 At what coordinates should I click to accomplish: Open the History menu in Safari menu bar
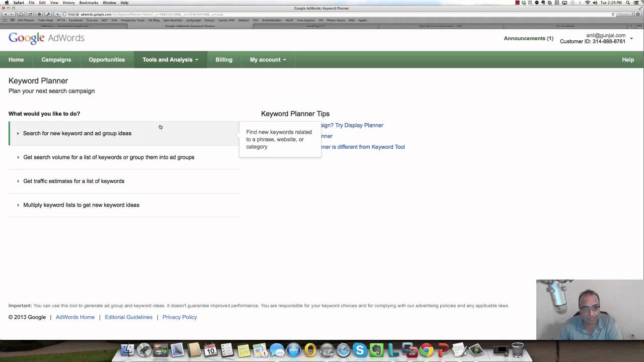pos(69,3)
